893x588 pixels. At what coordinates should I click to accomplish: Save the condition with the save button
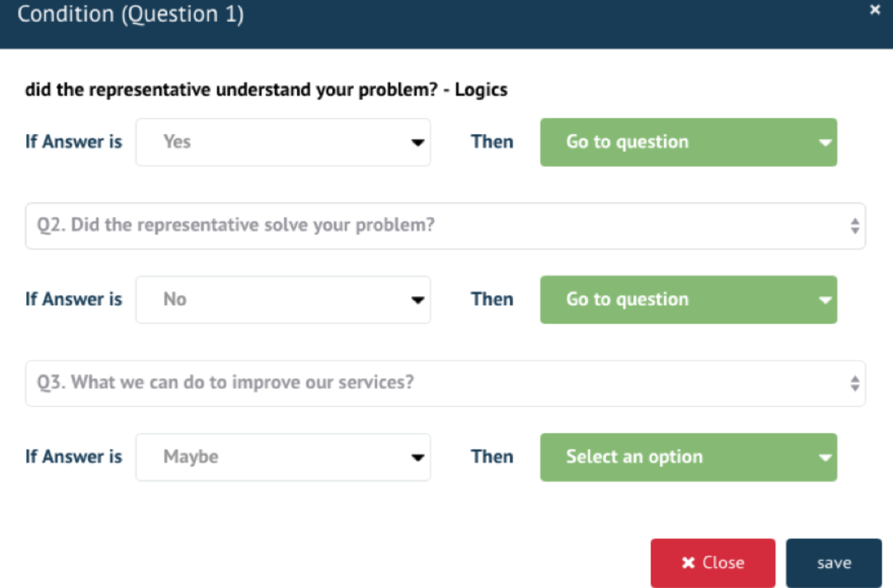[833, 563]
